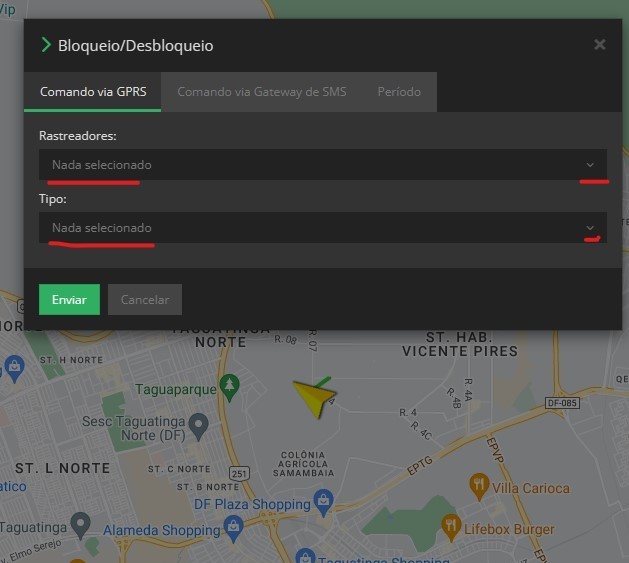Open the Período tab
The height and width of the screenshot is (563, 629).
point(398,92)
